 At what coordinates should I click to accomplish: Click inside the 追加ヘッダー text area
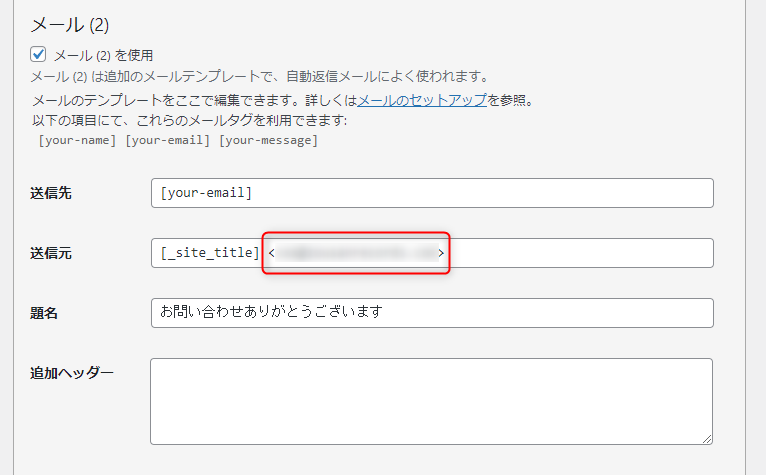[x=431, y=401]
